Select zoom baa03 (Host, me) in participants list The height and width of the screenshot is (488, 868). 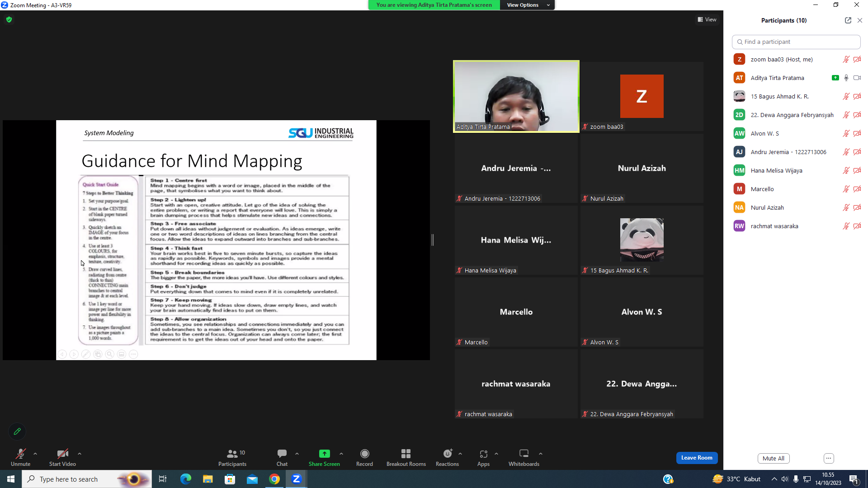(796, 59)
